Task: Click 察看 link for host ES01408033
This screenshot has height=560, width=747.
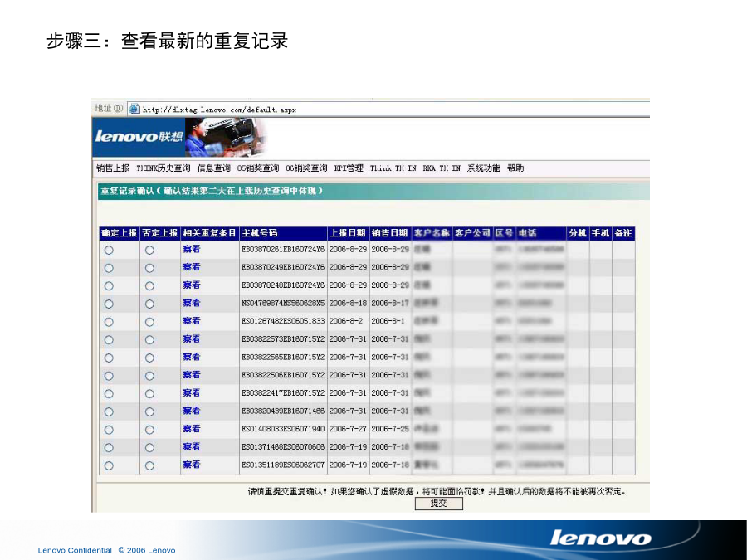Action: (192, 429)
